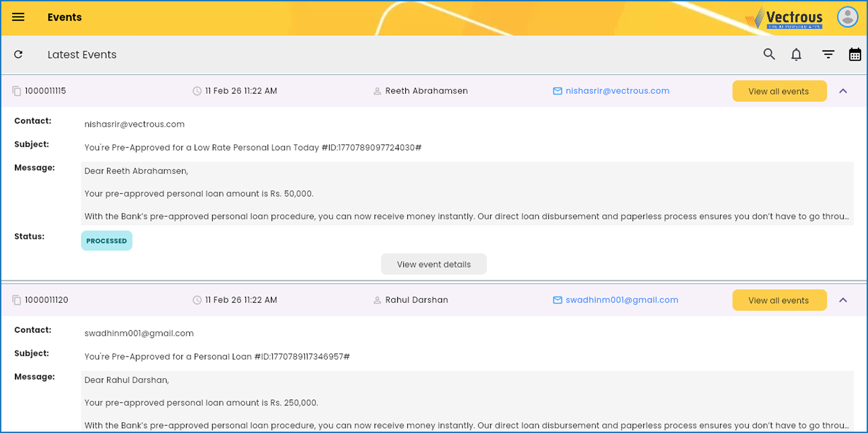Open the user profile avatar
The width and height of the screenshot is (868, 433).
[x=847, y=17]
